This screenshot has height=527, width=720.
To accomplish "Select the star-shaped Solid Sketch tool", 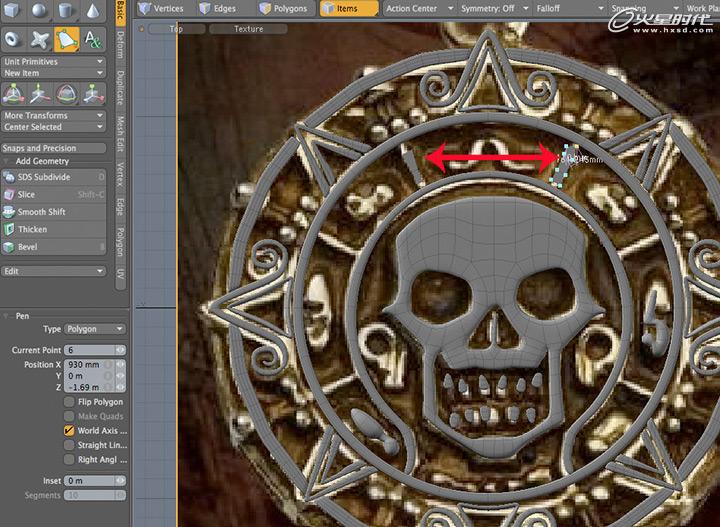I will point(40,39).
